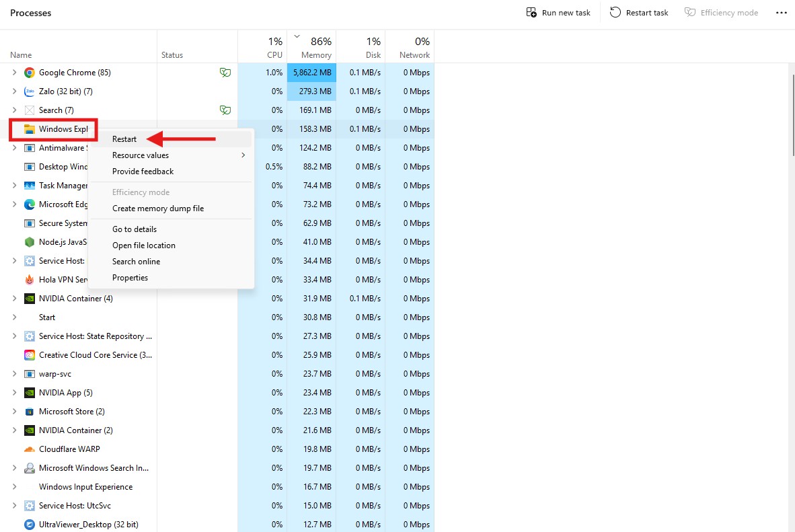This screenshot has width=795, height=532.
Task: Click the Creative Cloud Core Service icon
Action: tap(30, 355)
